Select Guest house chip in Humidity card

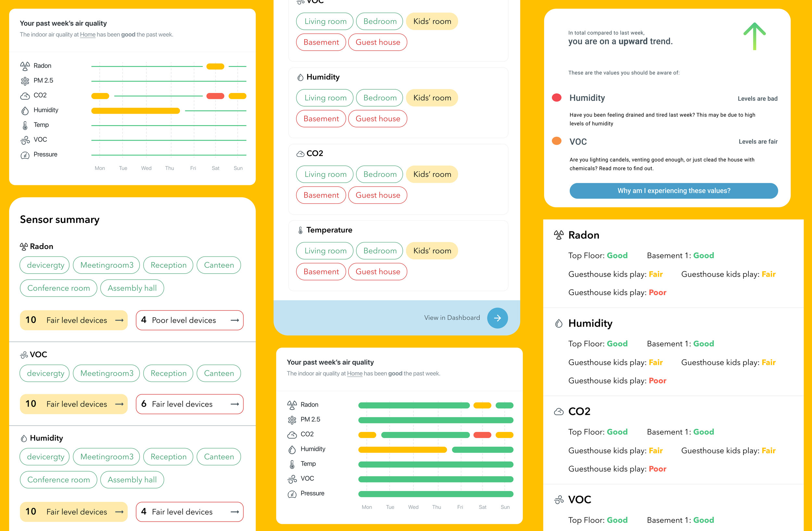click(x=378, y=119)
